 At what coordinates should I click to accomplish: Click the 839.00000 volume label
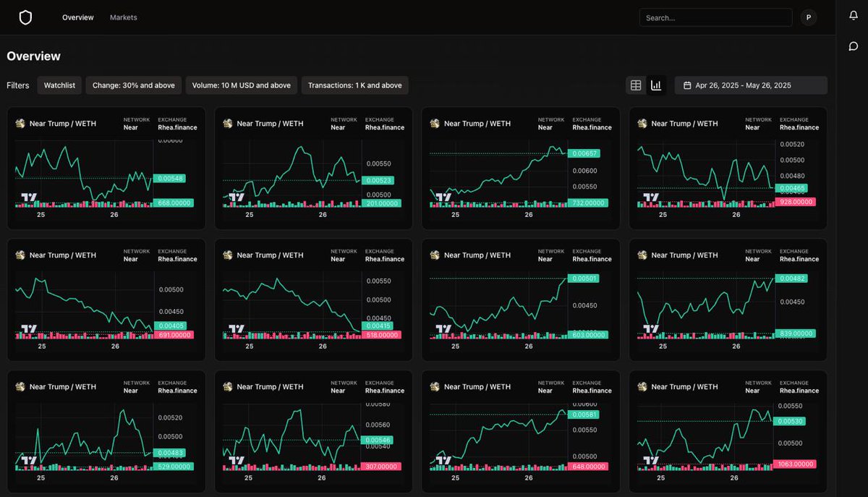(796, 334)
